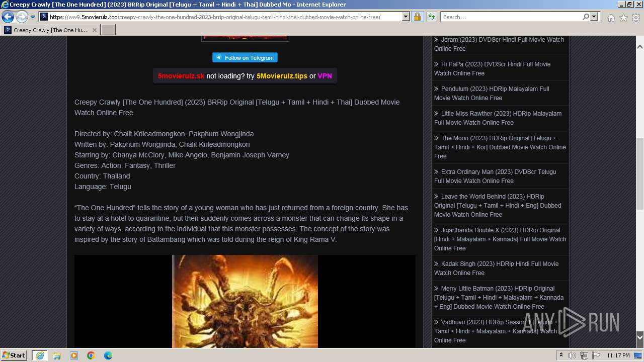
Task: Click the vertical scrollbar thumb
Action: [x=640, y=173]
